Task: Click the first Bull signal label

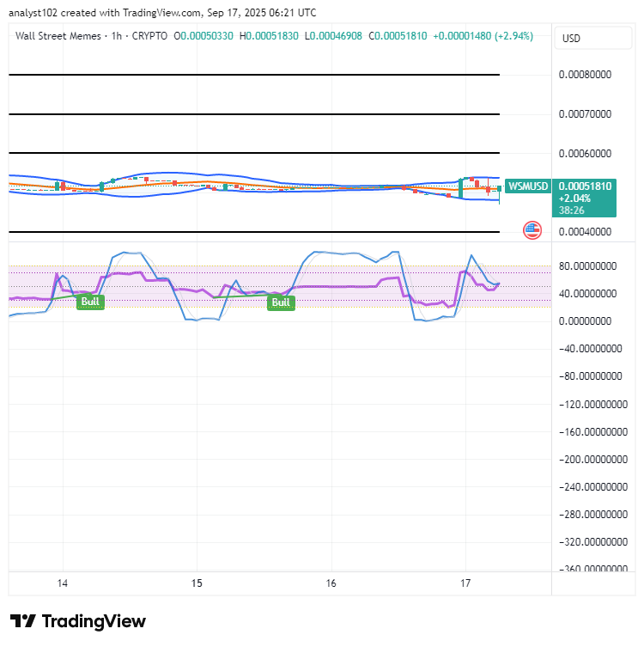Action: click(x=90, y=302)
